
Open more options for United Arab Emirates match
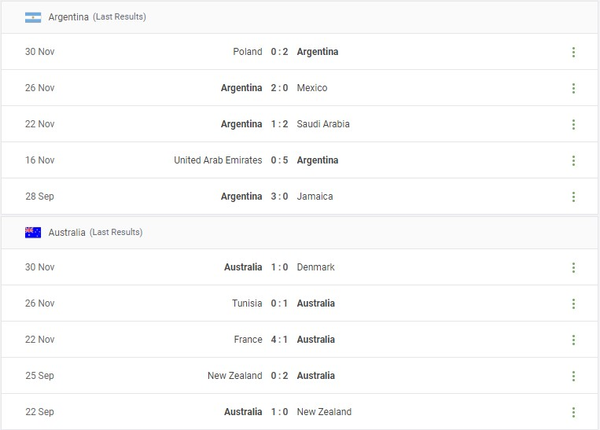coord(573,160)
